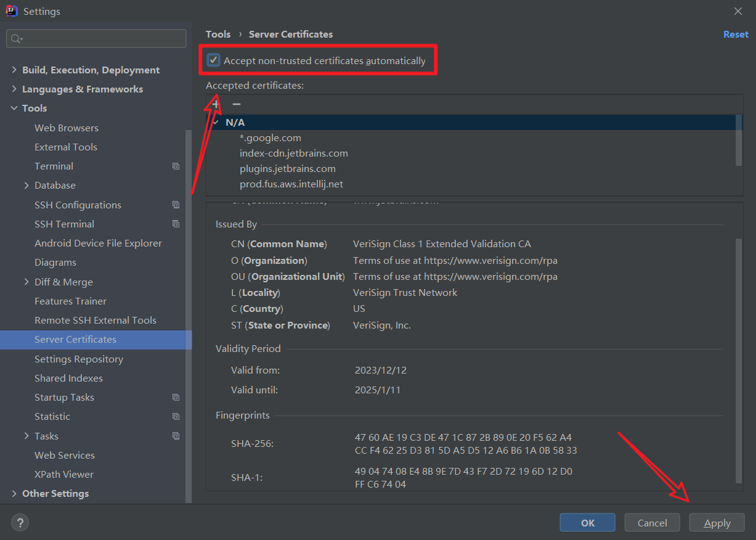Open Statistic settings page
The image size is (756, 540).
click(52, 416)
